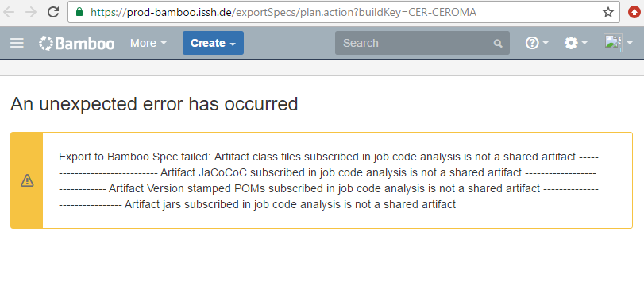Expand the help menu arrow
Viewport: 644px width, 290px height.
(x=546, y=43)
